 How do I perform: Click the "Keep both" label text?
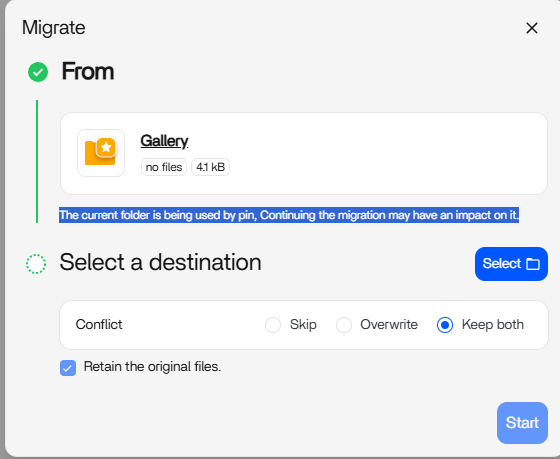click(x=492, y=324)
